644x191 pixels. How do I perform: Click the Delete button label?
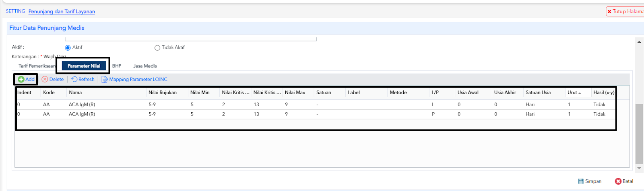56,79
